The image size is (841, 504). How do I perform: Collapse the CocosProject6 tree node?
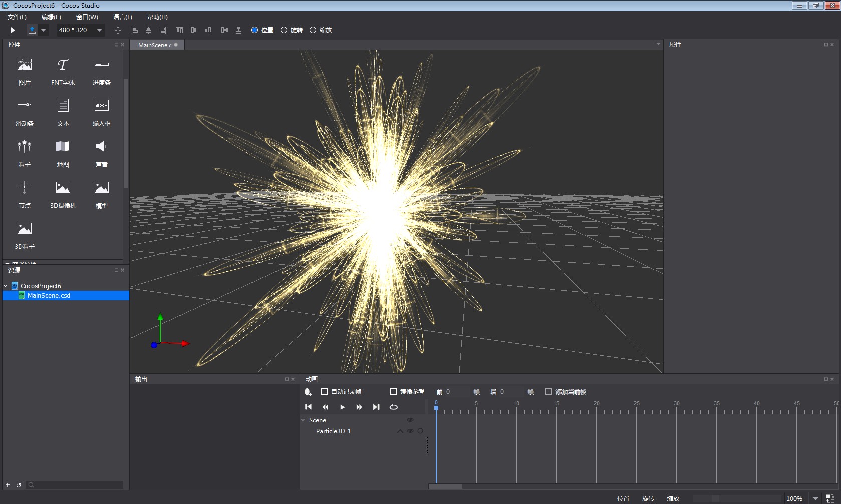6,286
